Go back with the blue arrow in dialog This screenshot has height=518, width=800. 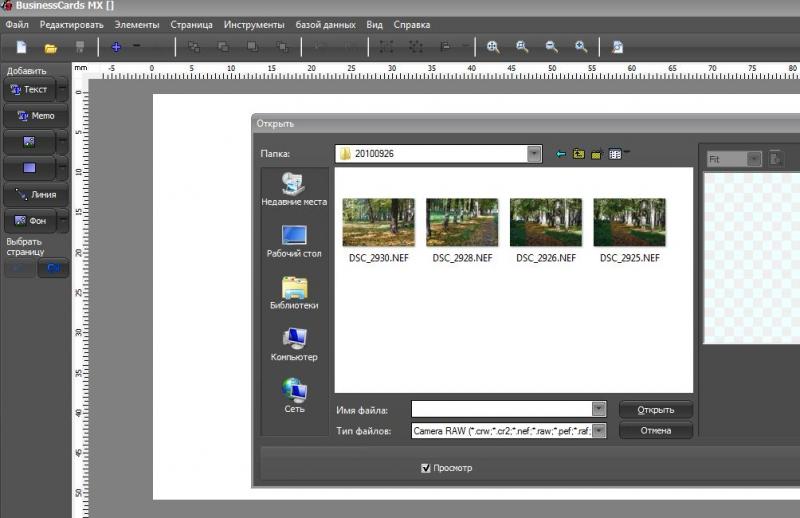561,154
